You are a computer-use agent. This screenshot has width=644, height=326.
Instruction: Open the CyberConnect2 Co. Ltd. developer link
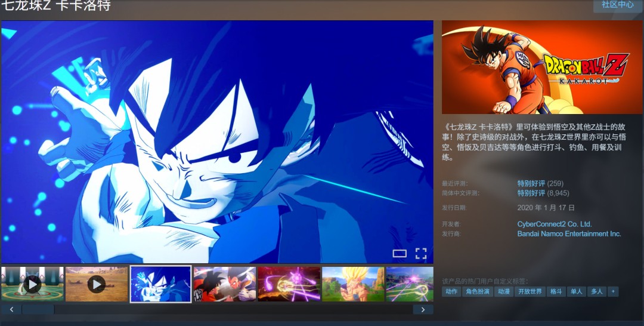[554, 224]
